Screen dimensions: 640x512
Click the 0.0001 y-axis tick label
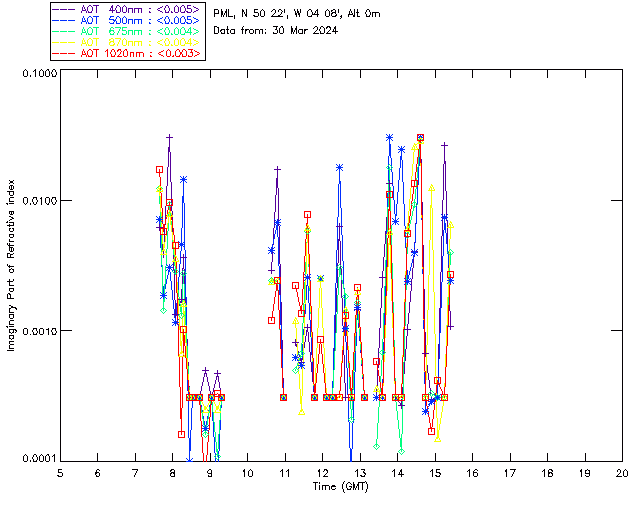(37, 458)
